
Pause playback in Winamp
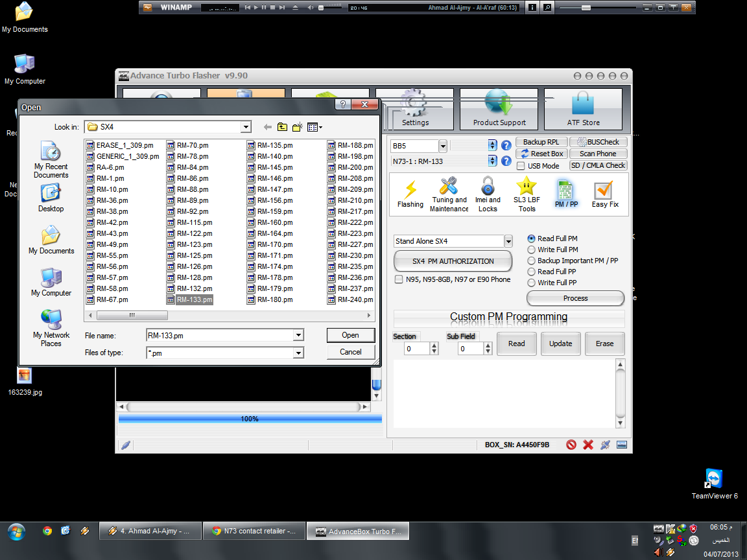(x=264, y=8)
